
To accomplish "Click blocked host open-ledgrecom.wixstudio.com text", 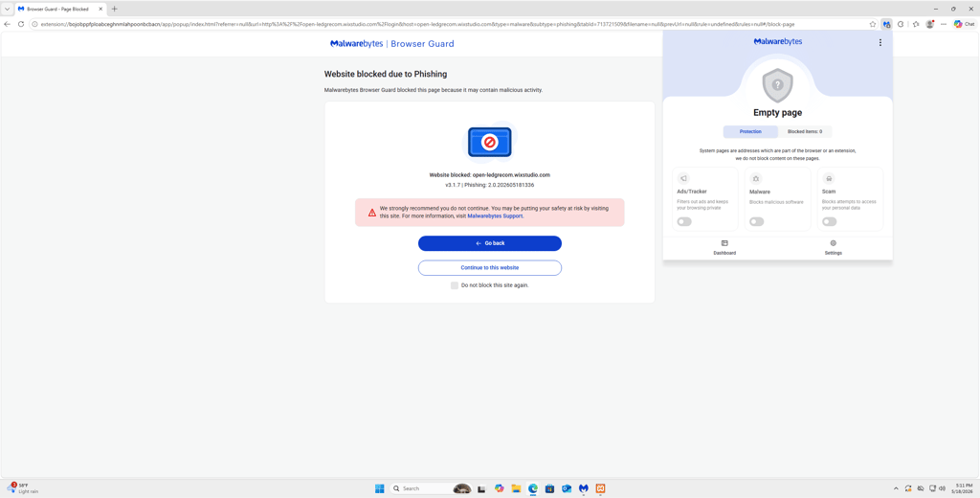I will (x=511, y=175).
